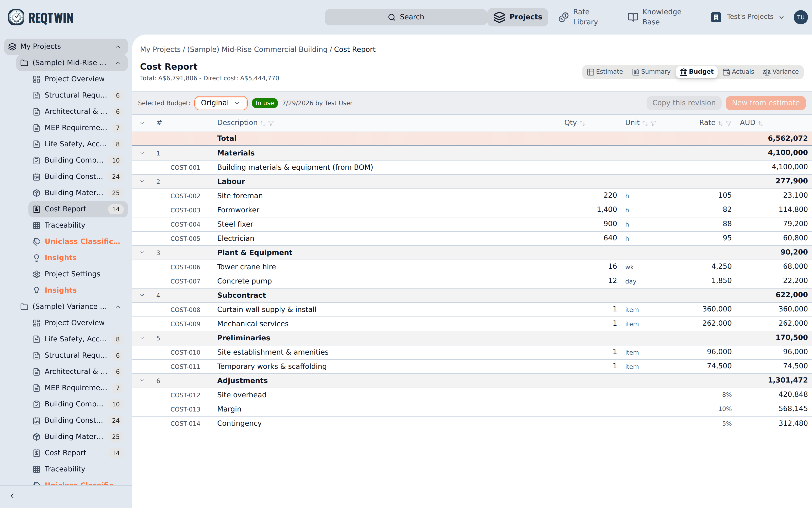Screen dimensions: 812x508
Task: Click the Building Compliance clipboard icon under Mid-Rise
Action: point(37,160)
